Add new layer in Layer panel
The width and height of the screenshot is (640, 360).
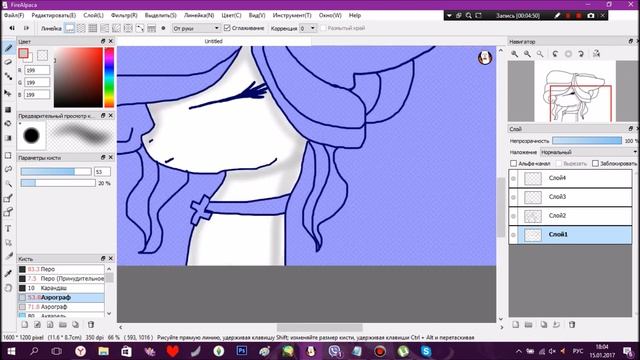[x=516, y=324]
